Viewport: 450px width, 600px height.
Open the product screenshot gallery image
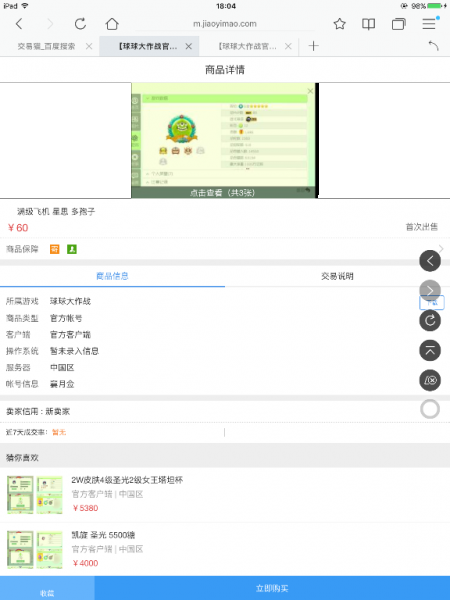coord(225,140)
